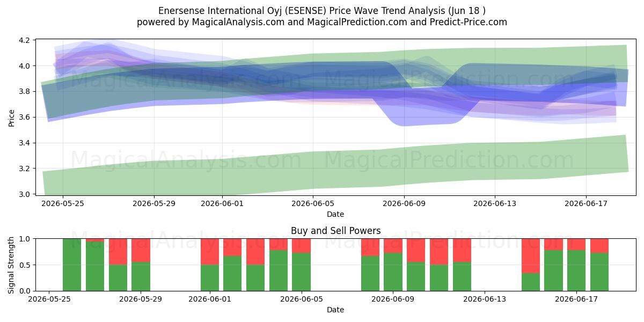This screenshot has height=322, width=644.
Task: Click the red sell segment of the 2026-05-29 bar
Action: click(x=141, y=250)
